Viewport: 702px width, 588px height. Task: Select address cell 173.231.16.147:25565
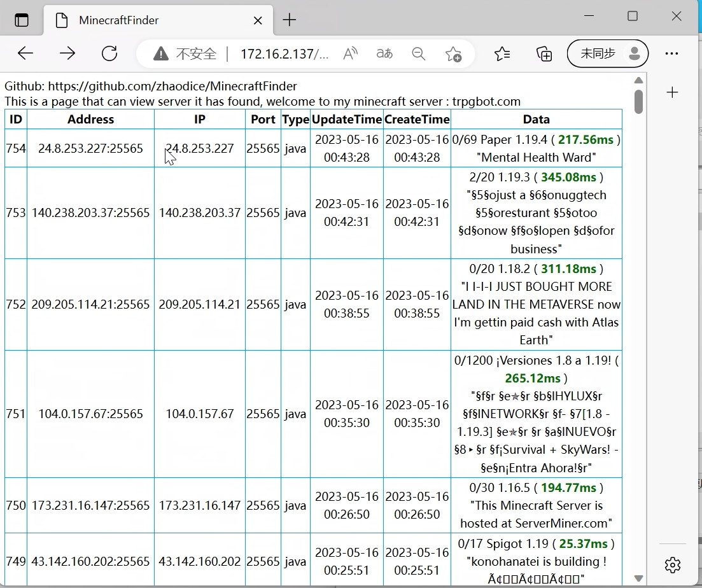pos(90,506)
